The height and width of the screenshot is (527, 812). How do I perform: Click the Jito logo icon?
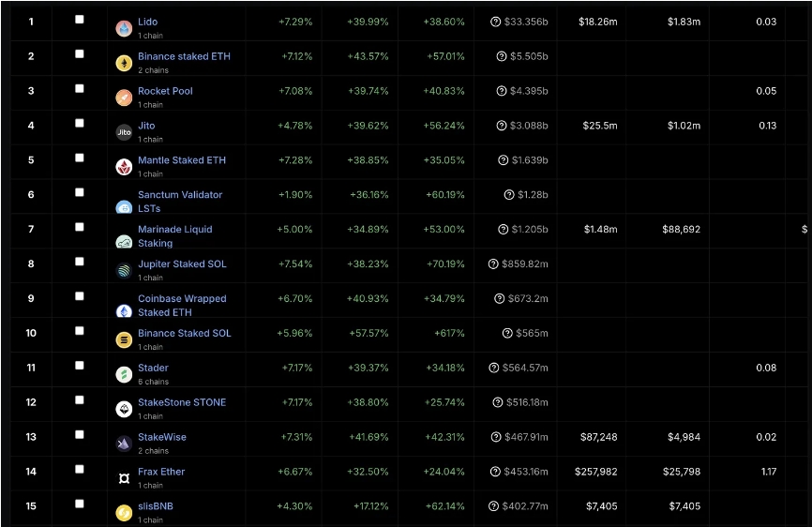pos(124,132)
